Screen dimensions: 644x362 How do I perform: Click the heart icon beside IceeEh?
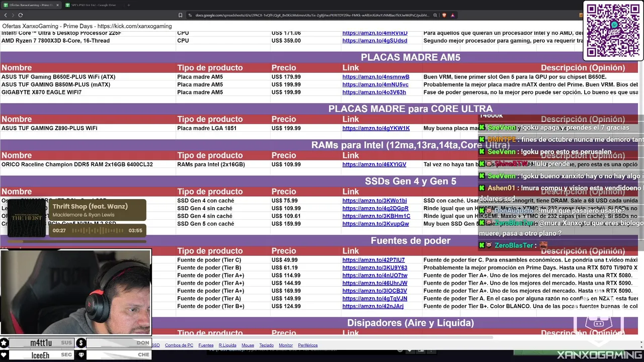[x=4, y=355]
